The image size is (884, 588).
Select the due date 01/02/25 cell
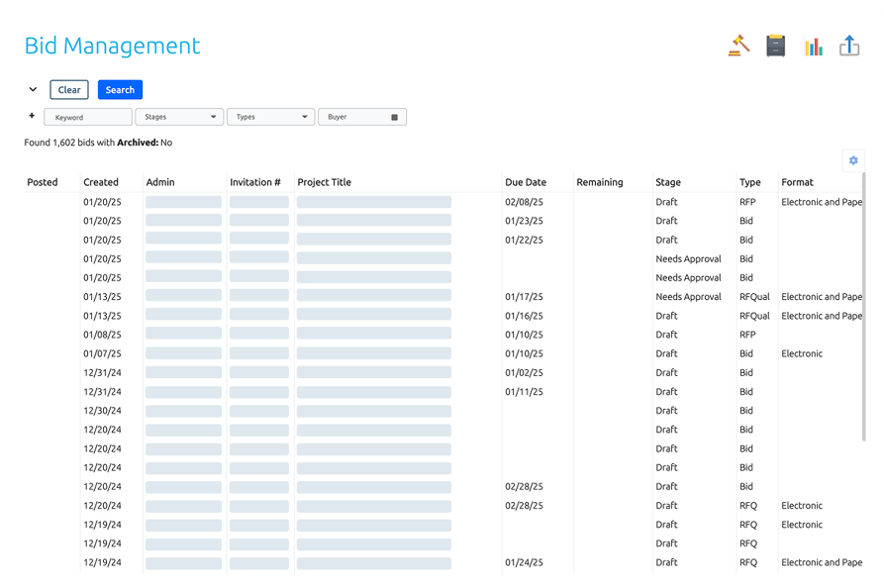[x=524, y=372]
